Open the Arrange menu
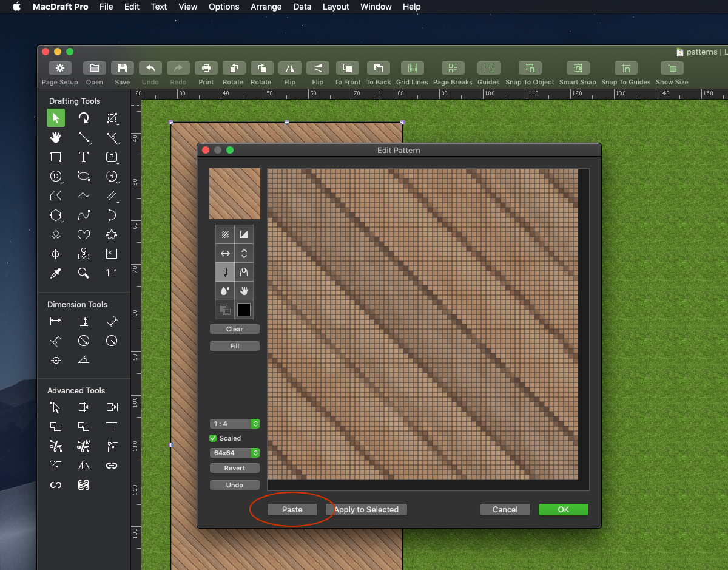This screenshot has width=728, height=570. pos(266,7)
